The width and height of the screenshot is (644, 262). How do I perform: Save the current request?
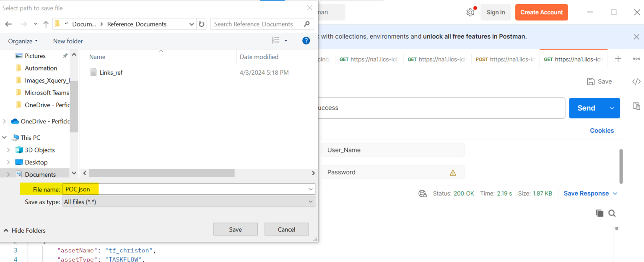(x=599, y=81)
